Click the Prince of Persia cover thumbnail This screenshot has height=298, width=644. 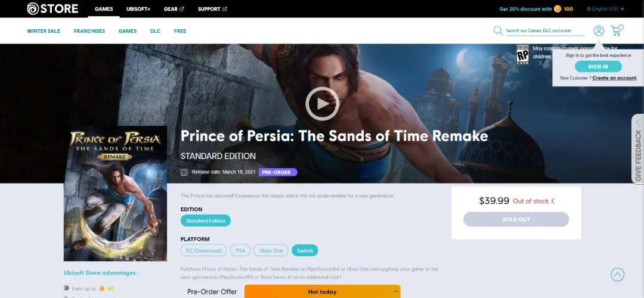coord(116,193)
